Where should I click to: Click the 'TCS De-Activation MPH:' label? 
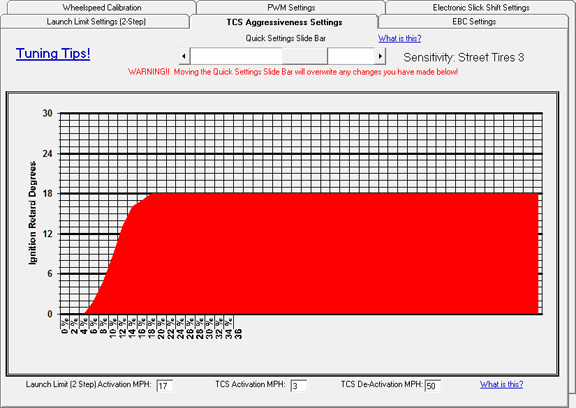coord(382,384)
